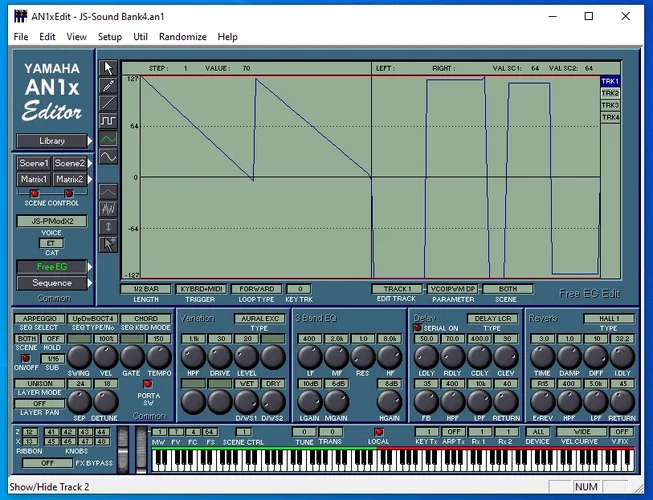Select the straight line tool
Image resolution: width=653 pixels, height=500 pixels.
pyautogui.click(x=108, y=103)
